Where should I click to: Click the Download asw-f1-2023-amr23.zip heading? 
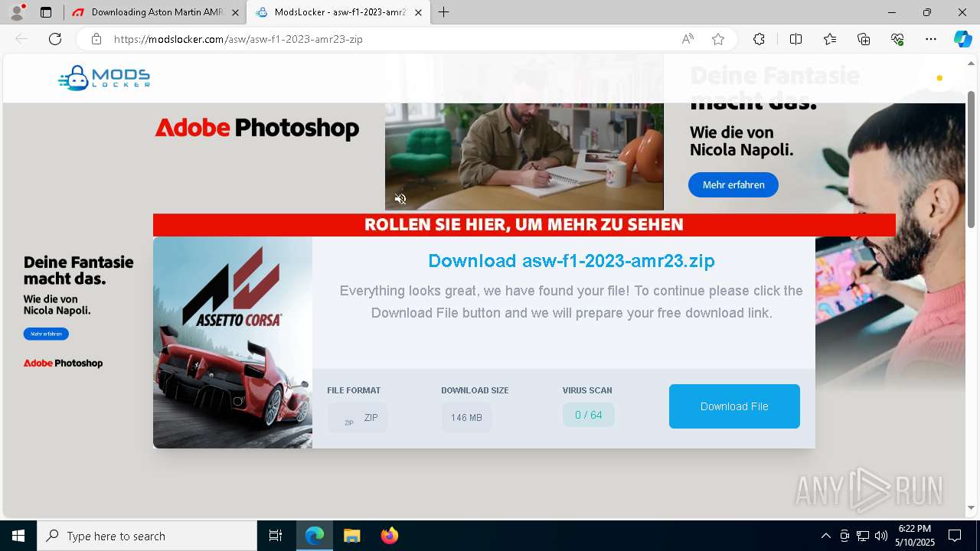click(571, 260)
